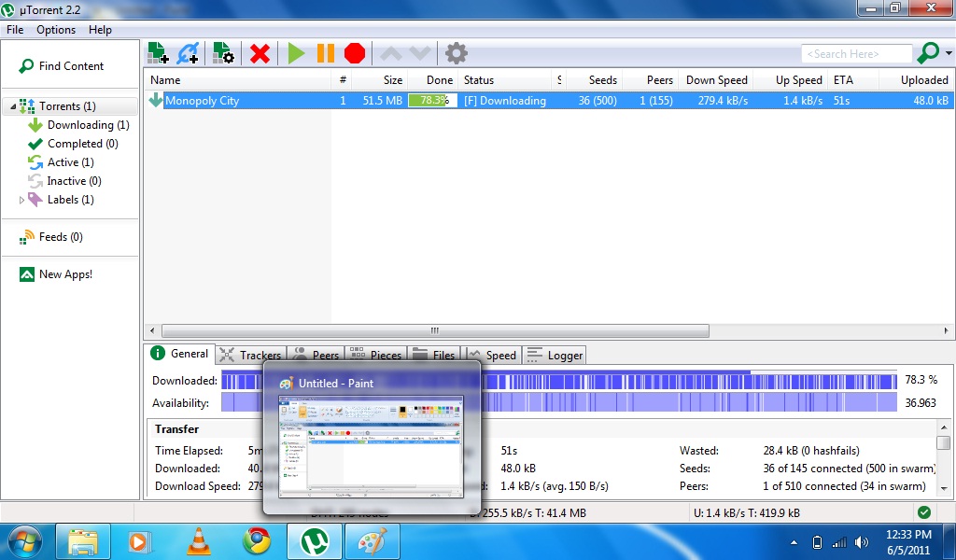Open the Options menu

click(x=56, y=29)
